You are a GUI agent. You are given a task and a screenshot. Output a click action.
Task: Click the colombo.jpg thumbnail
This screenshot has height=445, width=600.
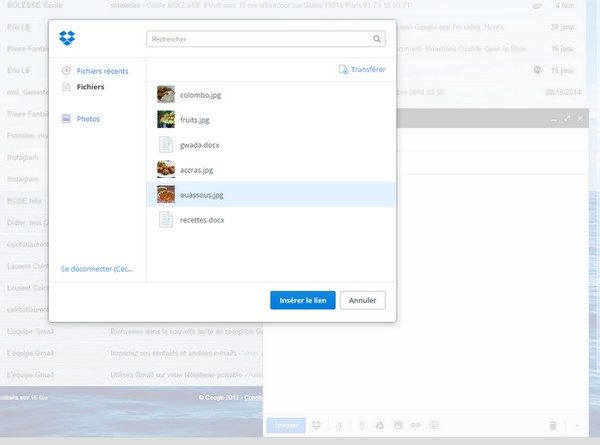tap(166, 94)
